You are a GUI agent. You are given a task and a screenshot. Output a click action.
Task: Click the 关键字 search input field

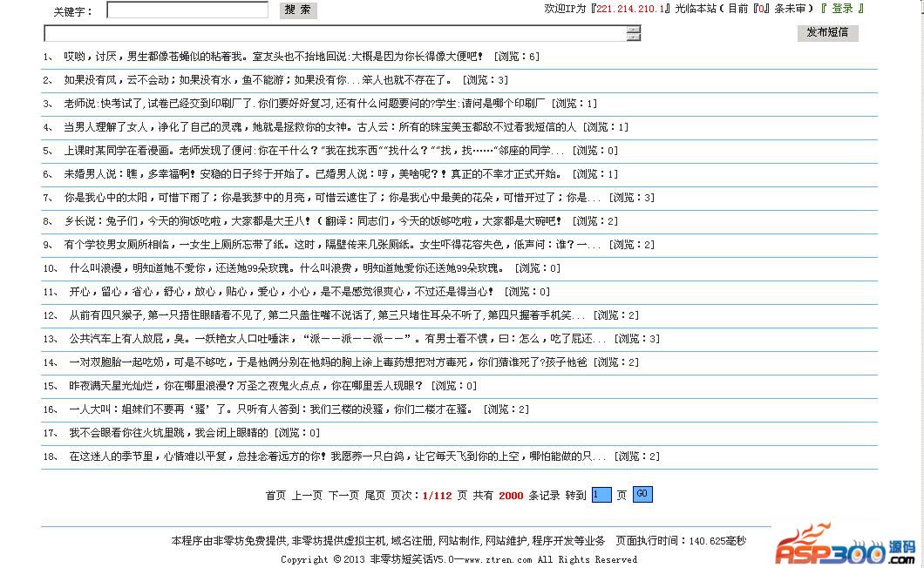(187, 10)
